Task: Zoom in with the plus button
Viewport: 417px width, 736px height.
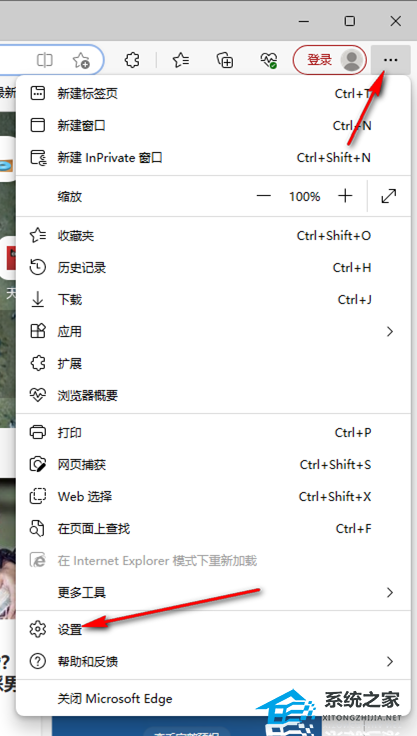Action: point(345,196)
